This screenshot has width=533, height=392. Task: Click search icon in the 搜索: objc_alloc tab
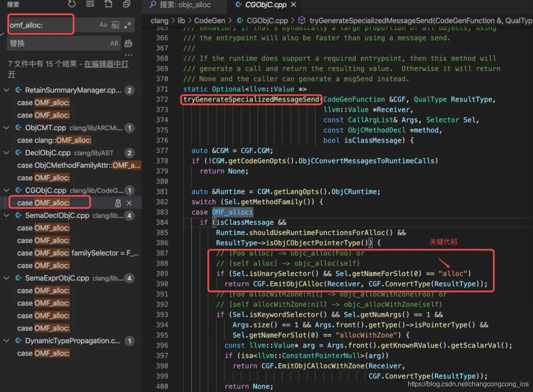[153, 5]
